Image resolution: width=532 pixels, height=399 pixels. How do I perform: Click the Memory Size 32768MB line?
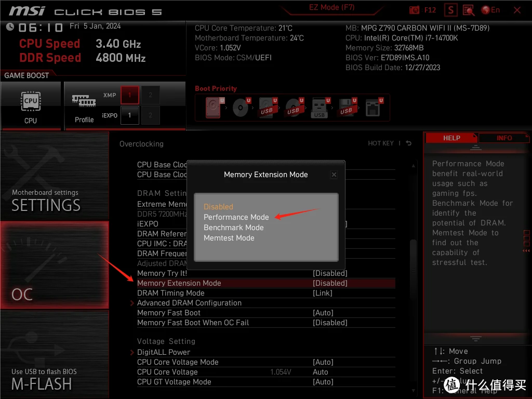pyautogui.click(x=384, y=48)
